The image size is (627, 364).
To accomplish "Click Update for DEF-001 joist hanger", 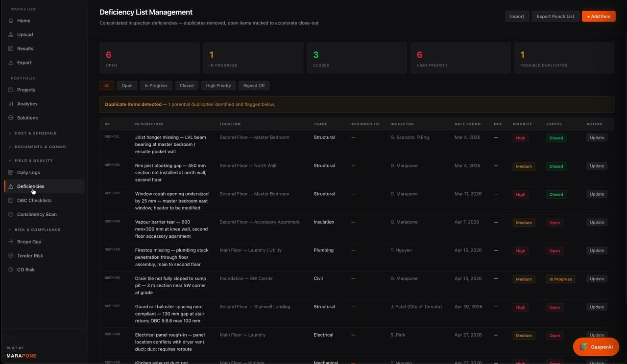I will point(597,138).
